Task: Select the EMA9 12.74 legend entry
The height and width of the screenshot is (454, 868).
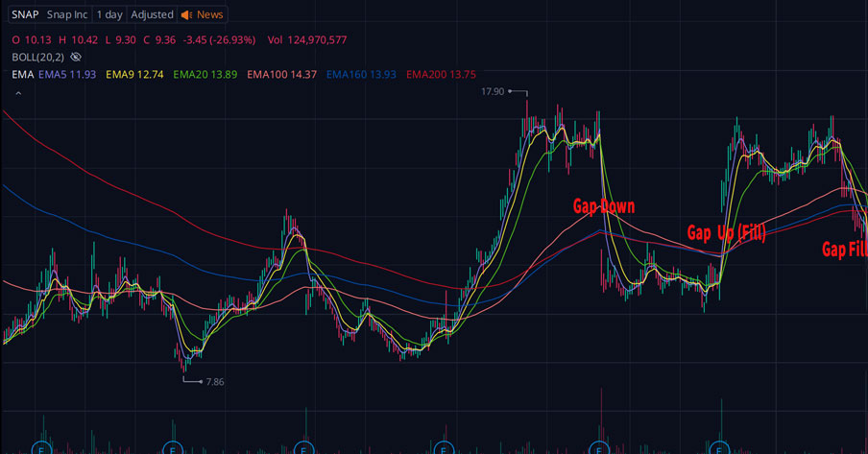Action: 134,75
